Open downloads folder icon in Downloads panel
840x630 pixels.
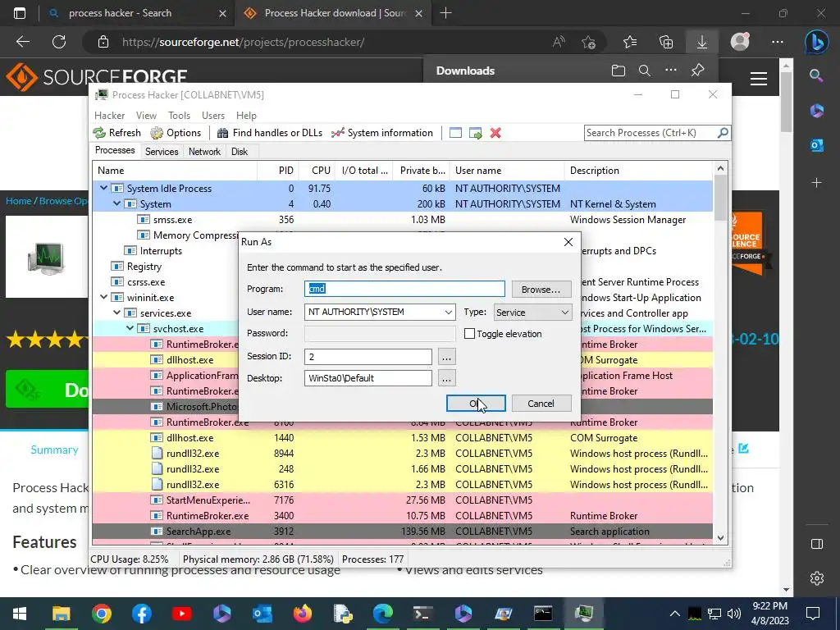[x=619, y=71]
